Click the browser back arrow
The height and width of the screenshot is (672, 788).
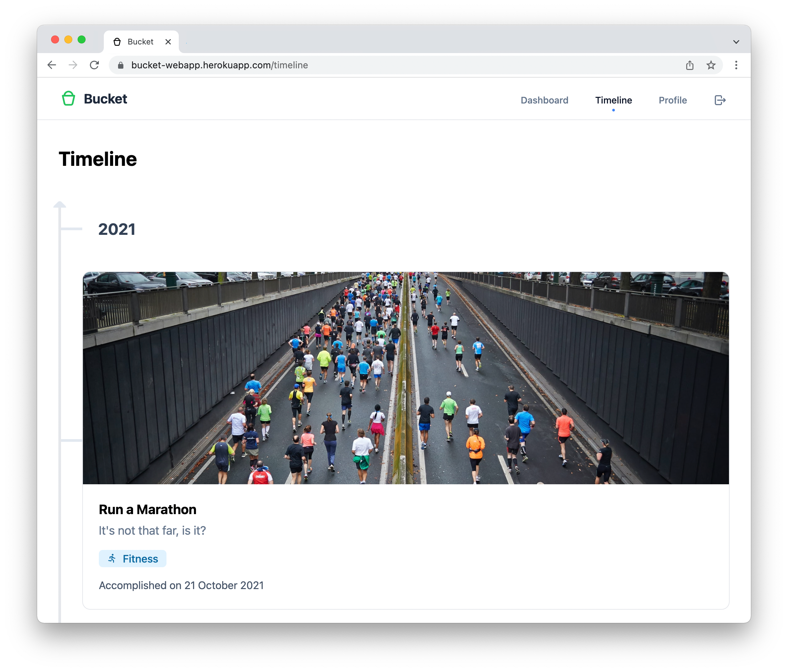coord(52,65)
